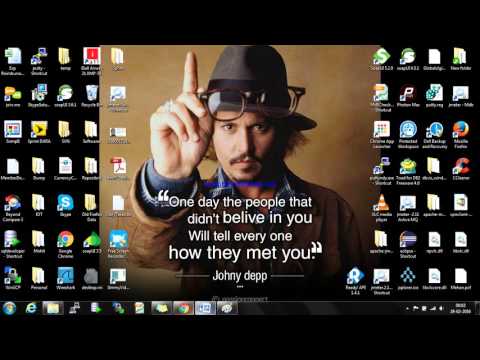Open the Wireshark desktop shortcut
480x360 pixels.
(x=65, y=278)
